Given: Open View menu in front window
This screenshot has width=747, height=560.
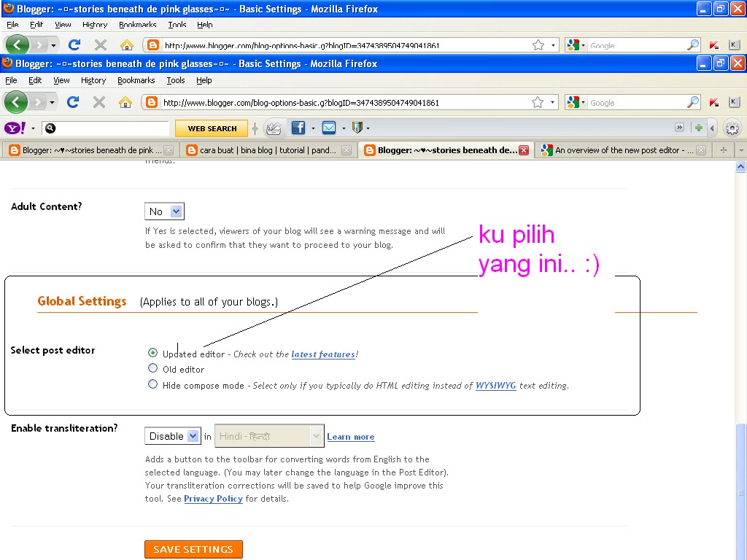Looking at the screenshot, I should [61, 80].
